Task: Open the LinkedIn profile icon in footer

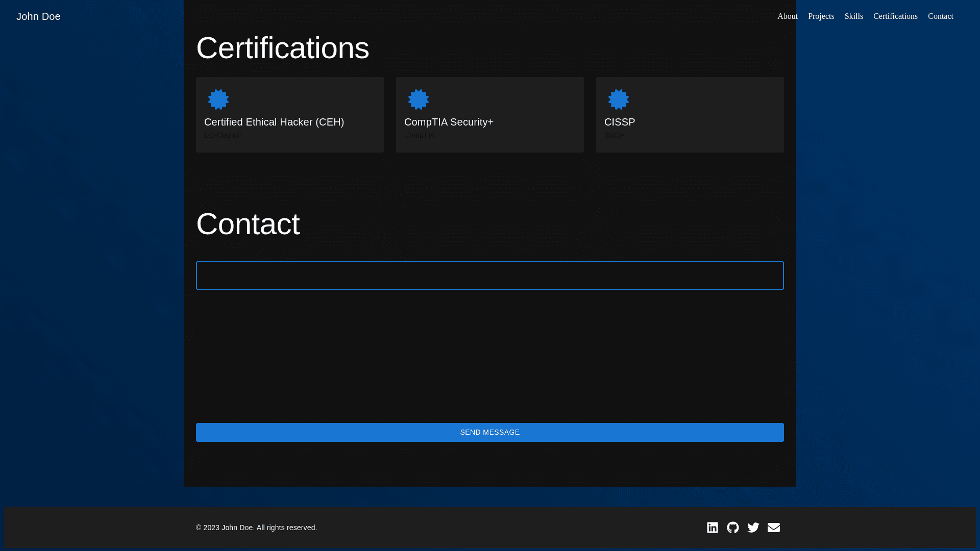Action: (x=712, y=528)
